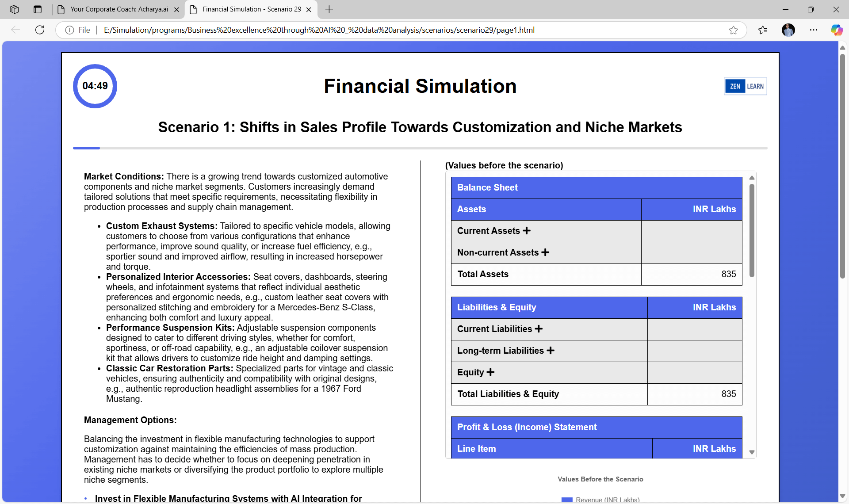Click the table scrollbar down arrow
The width and height of the screenshot is (849, 504).
752,452
